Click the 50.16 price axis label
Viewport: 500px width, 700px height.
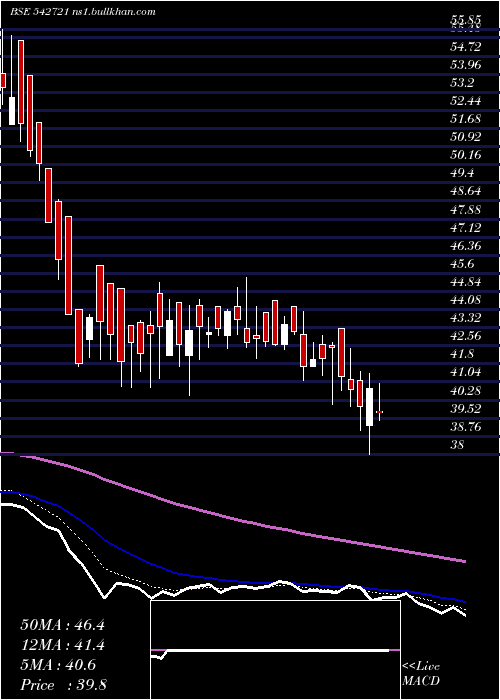(x=466, y=155)
